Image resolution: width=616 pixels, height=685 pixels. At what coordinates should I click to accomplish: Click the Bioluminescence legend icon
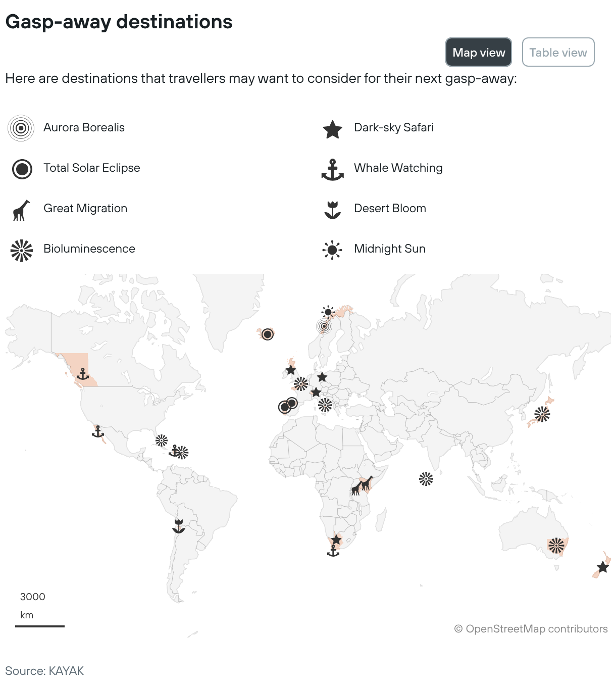[22, 250]
